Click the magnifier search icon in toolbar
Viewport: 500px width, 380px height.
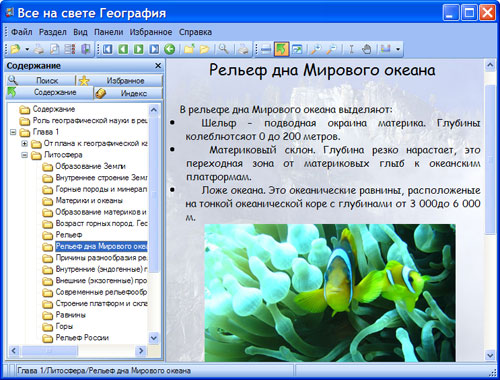pyautogui.click(x=223, y=49)
